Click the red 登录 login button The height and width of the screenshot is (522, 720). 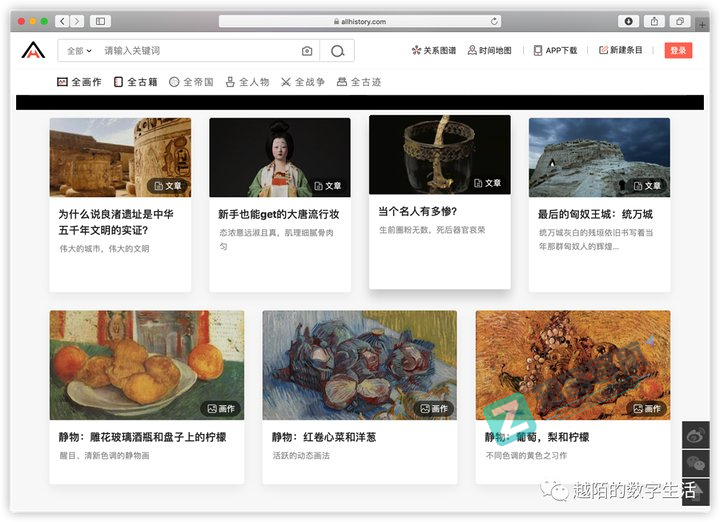point(678,50)
